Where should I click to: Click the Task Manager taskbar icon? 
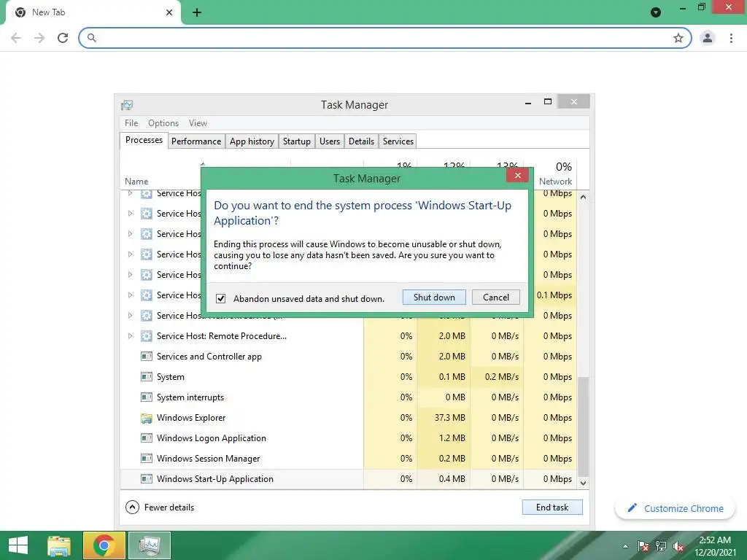tap(150, 545)
